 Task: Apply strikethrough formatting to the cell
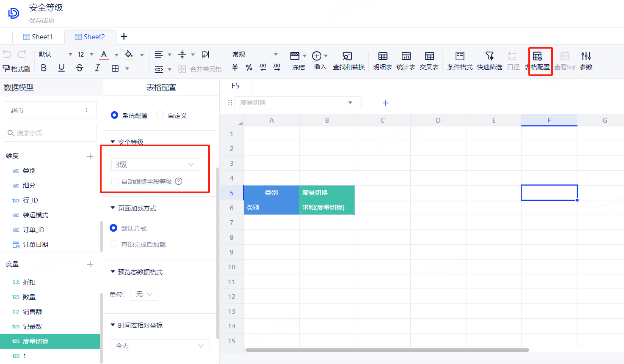80,68
